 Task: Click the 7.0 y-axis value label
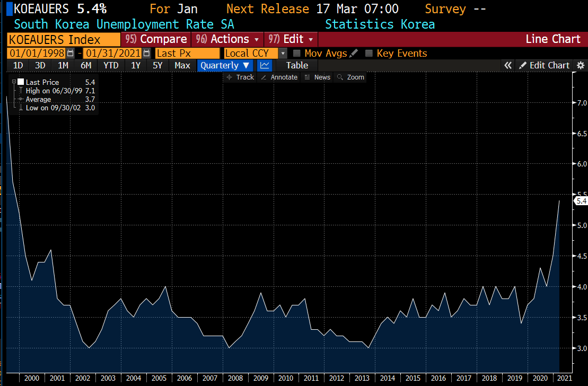582,103
